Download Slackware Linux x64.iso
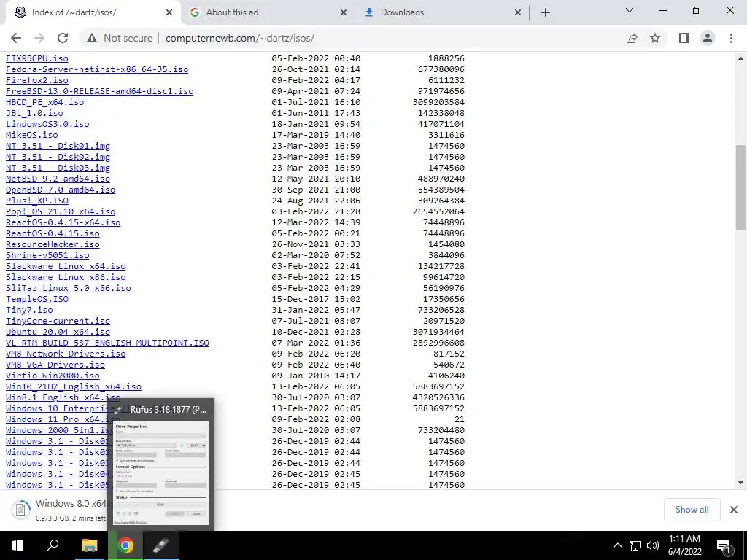 66,266
